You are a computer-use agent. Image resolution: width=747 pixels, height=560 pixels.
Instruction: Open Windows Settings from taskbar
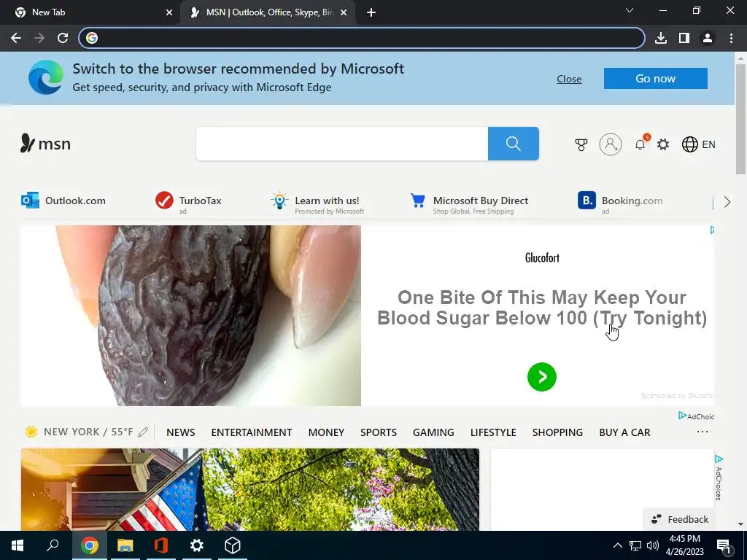[x=196, y=545]
